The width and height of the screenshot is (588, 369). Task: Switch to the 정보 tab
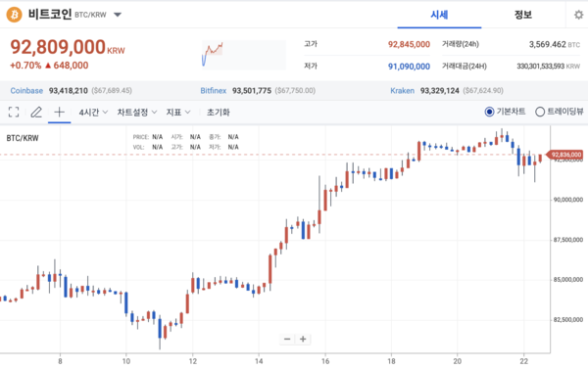point(522,15)
